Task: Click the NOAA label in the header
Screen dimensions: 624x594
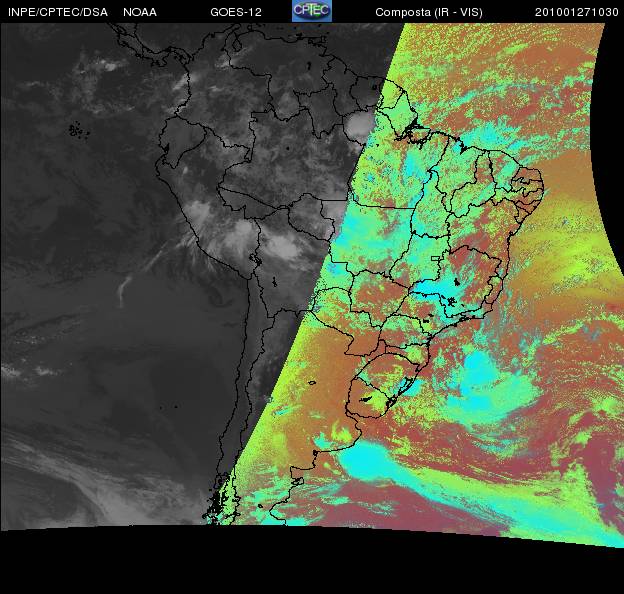Action: coord(140,12)
